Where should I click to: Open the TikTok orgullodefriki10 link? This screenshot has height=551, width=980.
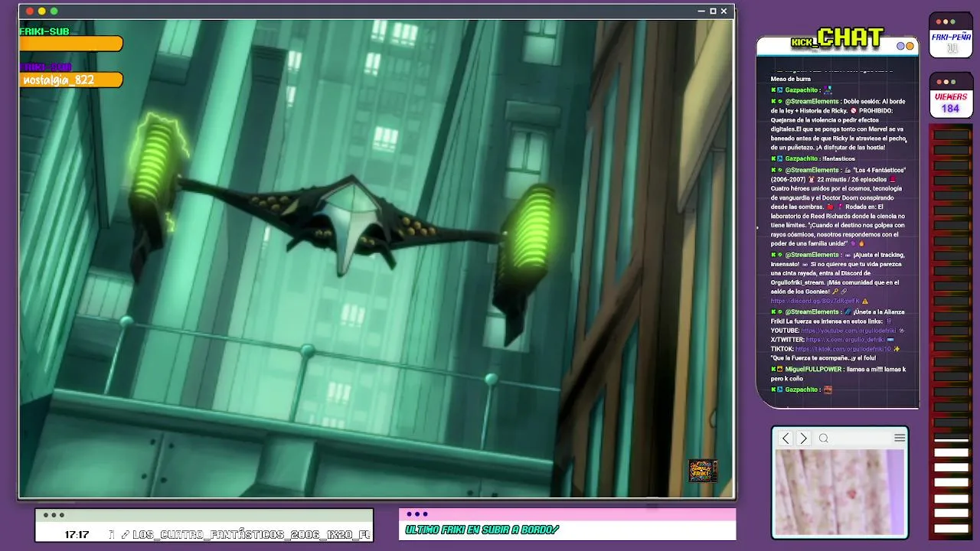[x=843, y=349]
